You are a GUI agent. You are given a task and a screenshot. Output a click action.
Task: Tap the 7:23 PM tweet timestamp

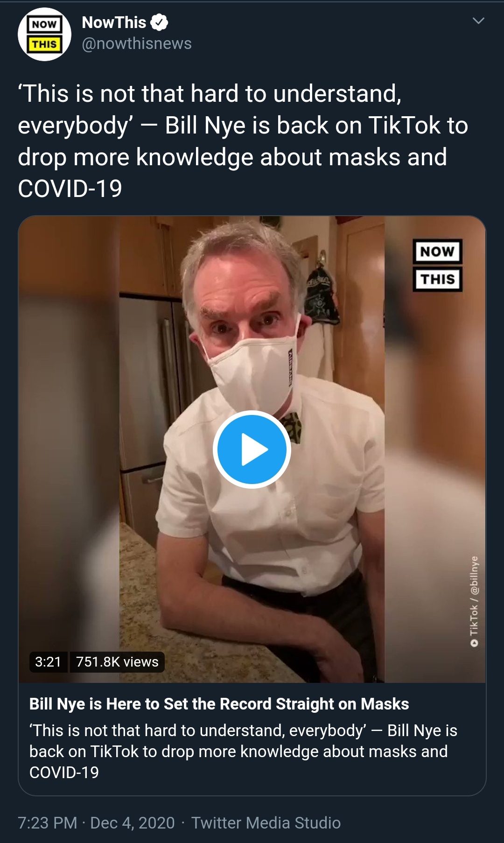(x=47, y=822)
